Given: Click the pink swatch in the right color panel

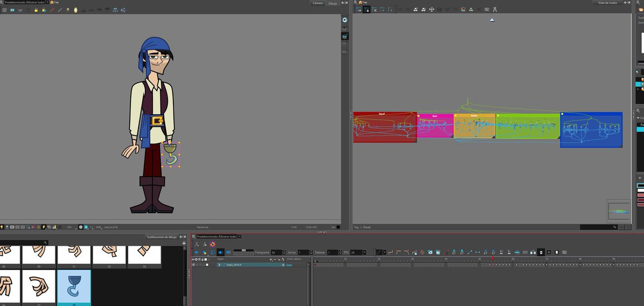Looking at the screenshot, I should tap(641, 195).
